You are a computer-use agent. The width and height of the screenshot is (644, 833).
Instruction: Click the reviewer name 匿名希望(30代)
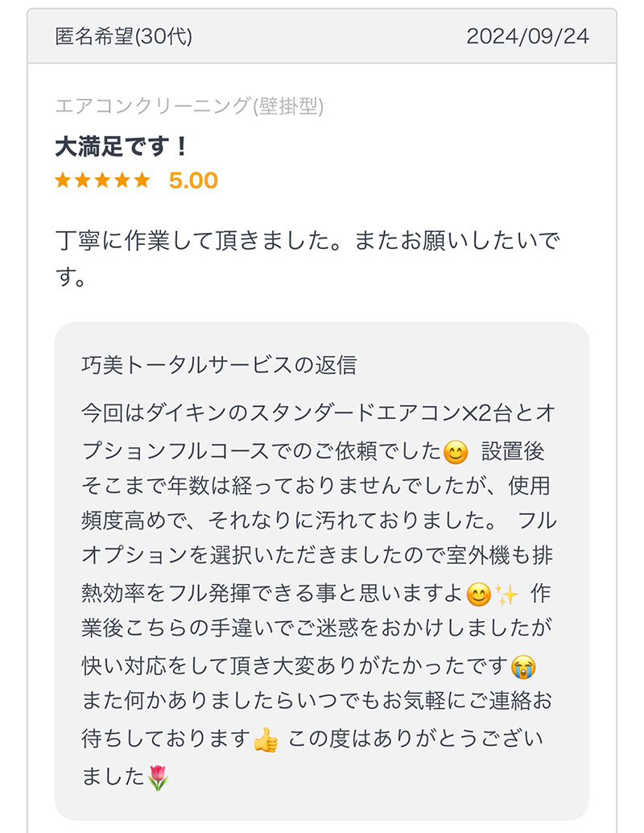tap(124, 37)
